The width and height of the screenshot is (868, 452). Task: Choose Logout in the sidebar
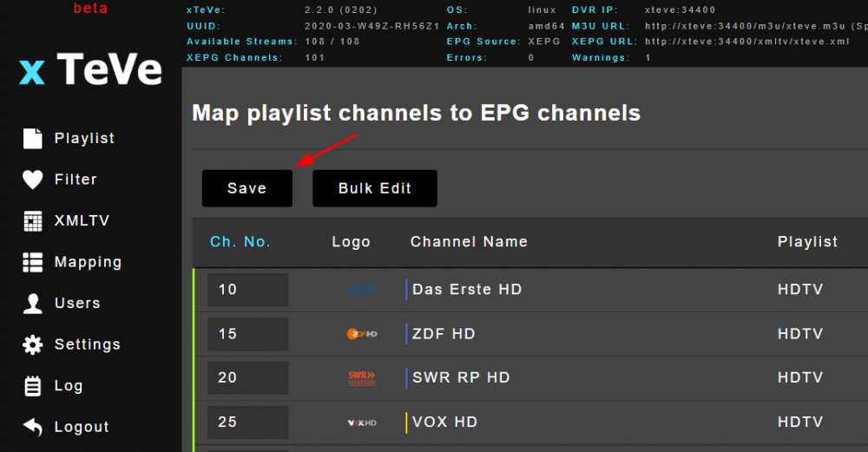coord(82,427)
